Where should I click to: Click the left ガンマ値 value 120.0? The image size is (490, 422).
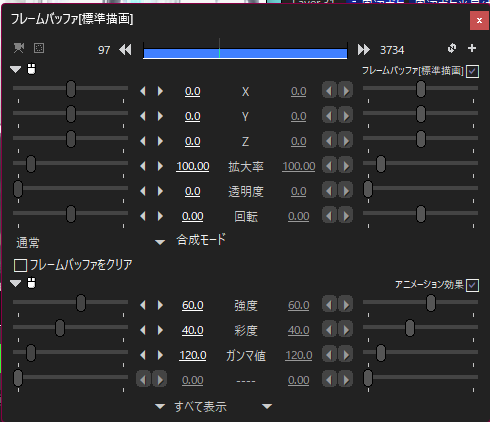pyautogui.click(x=193, y=355)
